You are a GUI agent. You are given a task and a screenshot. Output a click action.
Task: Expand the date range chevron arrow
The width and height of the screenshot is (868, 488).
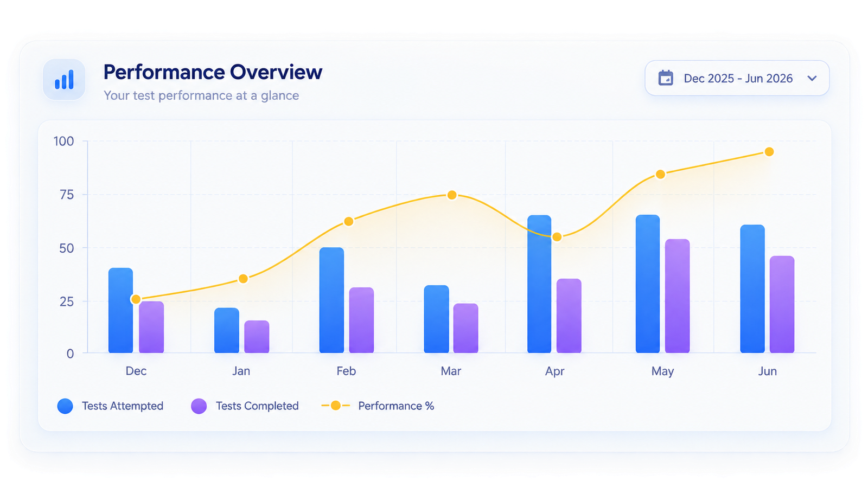point(812,78)
